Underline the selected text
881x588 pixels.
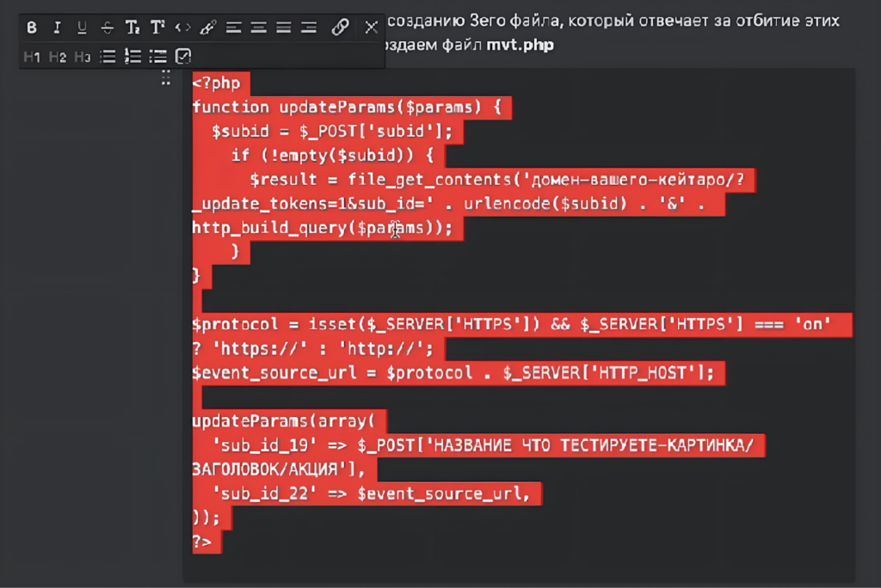[82, 28]
